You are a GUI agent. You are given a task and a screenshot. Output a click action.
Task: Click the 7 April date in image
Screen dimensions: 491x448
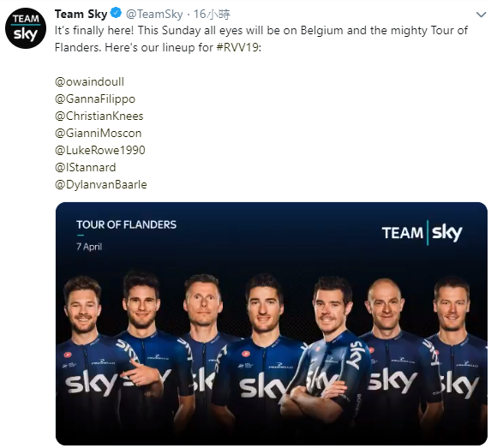[x=89, y=247]
